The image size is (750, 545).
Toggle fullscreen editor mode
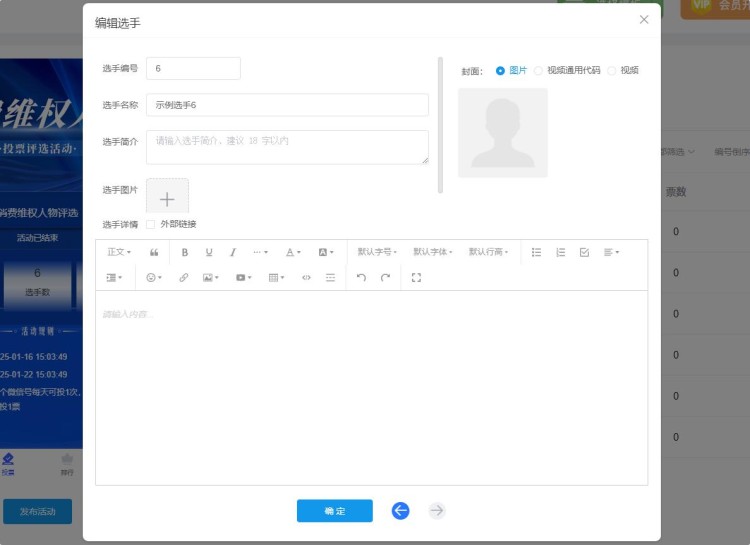pyautogui.click(x=416, y=277)
